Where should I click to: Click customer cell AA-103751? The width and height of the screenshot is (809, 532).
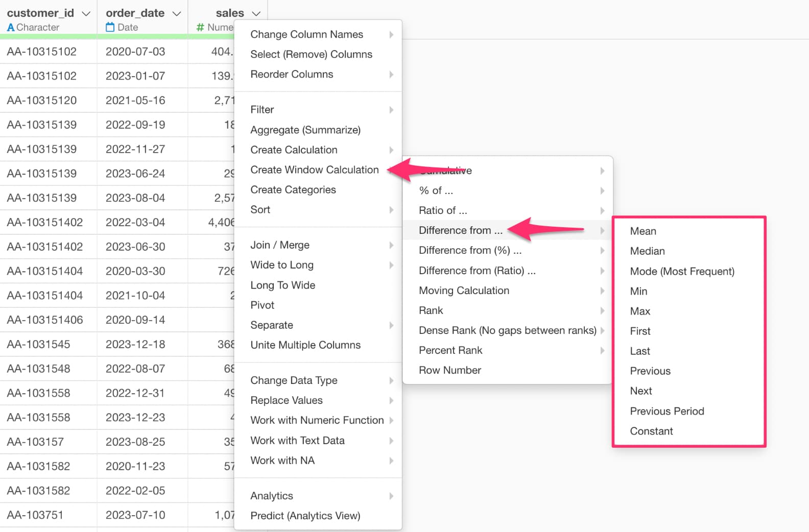tap(48, 515)
